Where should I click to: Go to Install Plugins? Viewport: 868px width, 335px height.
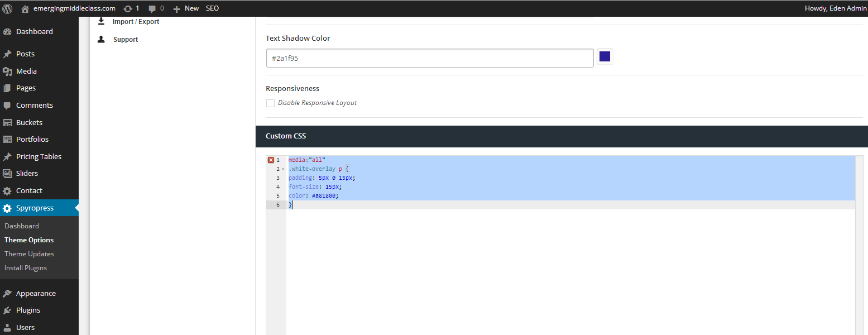[25, 267]
